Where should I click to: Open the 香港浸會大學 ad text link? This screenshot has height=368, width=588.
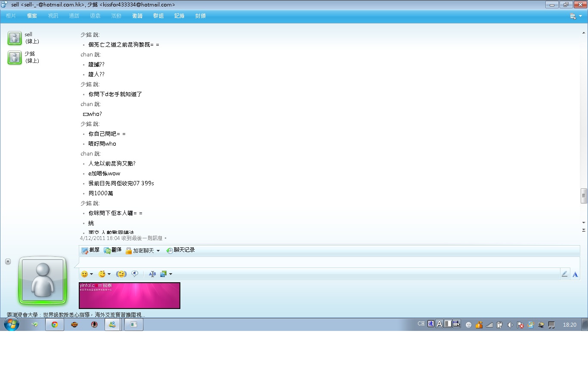pyautogui.click(x=76, y=315)
